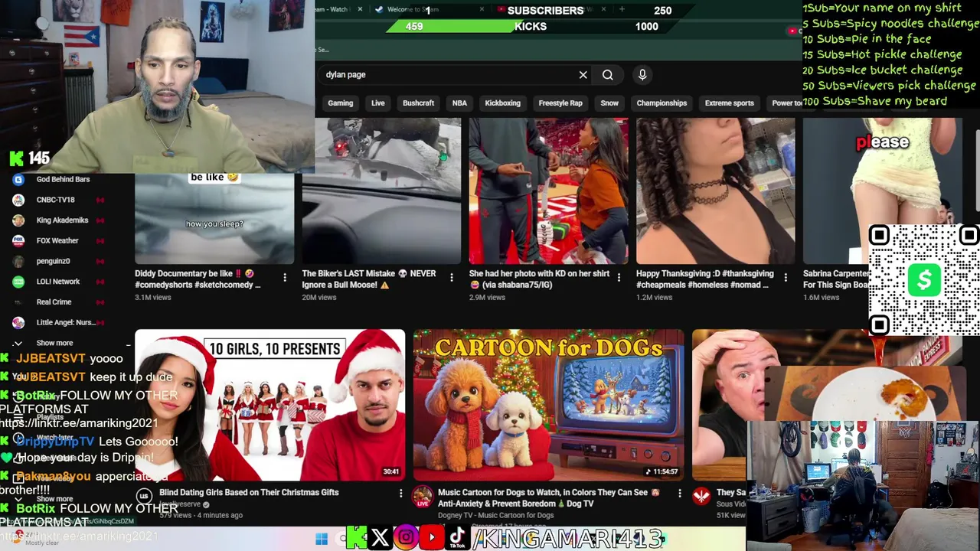Open King Akademiks subscription
Viewport: 980px width, 551px height.
63,220
